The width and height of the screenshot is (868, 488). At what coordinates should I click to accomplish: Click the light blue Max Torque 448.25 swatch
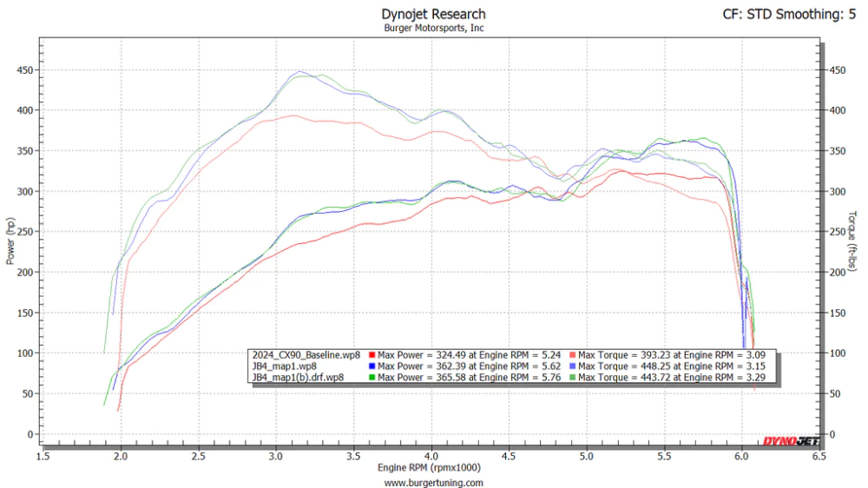tap(572, 366)
